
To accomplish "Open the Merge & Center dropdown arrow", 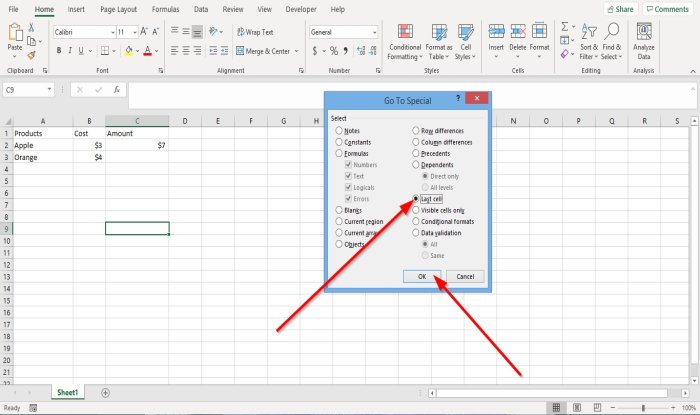I will pos(296,51).
